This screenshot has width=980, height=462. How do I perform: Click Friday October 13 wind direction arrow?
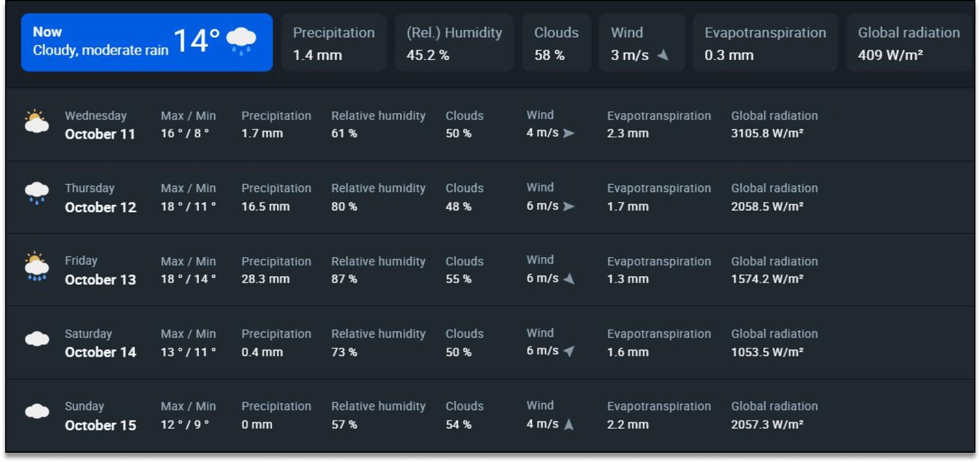tap(569, 279)
